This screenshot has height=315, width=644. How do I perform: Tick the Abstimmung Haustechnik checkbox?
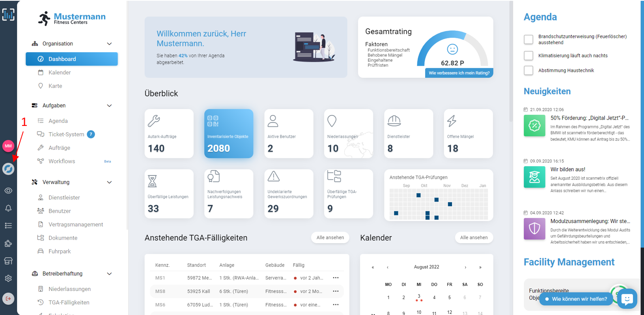pos(528,70)
